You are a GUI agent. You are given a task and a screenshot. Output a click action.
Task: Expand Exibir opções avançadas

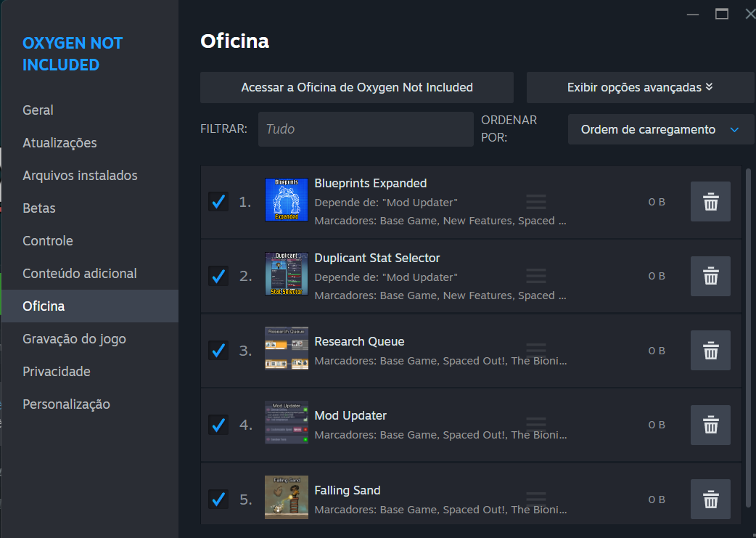pos(641,87)
